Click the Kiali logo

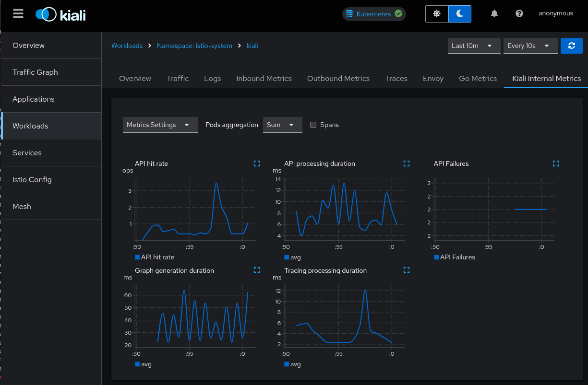[60, 14]
